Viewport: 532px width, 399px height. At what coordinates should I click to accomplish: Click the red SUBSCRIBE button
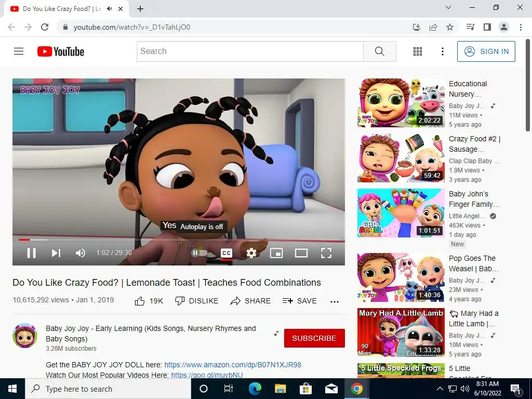(x=314, y=338)
